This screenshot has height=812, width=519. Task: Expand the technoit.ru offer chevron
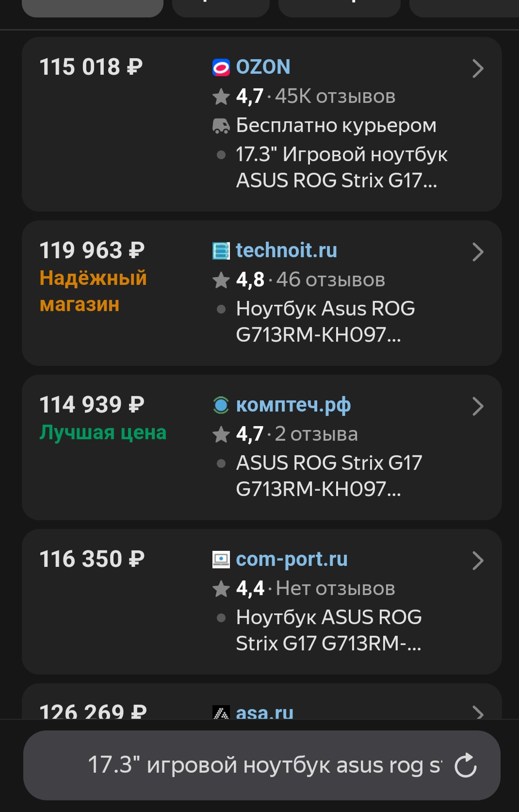click(x=478, y=252)
